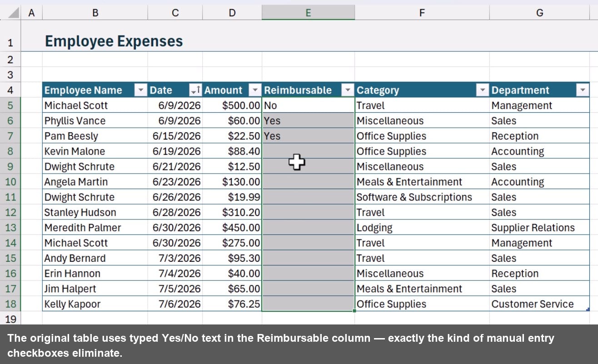Image resolution: width=598 pixels, height=364 pixels.
Task: Open the Category column filter dropdown
Action: (483, 90)
